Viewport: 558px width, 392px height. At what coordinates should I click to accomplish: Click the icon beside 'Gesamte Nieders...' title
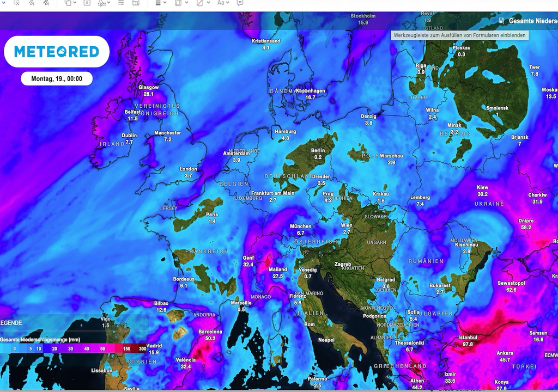click(x=501, y=21)
